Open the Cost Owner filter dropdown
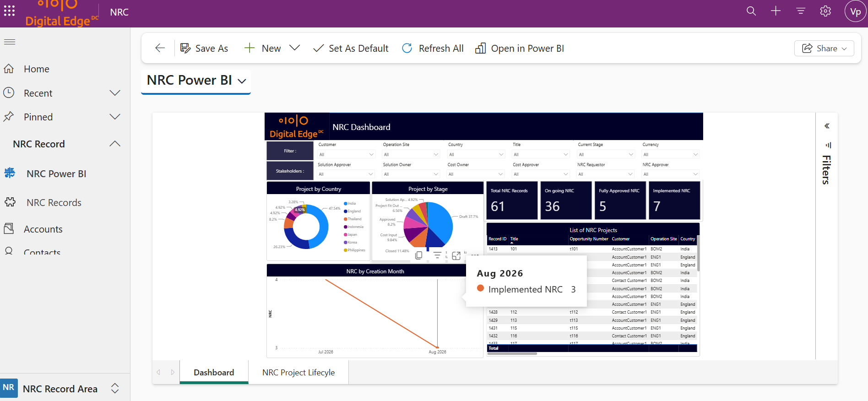 pos(476,174)
